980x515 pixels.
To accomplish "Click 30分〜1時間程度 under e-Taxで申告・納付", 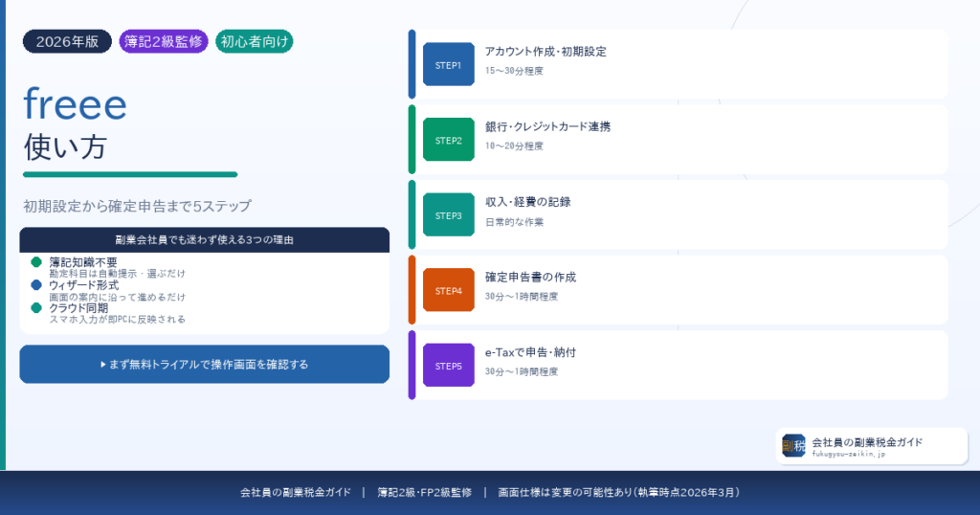I will pos(522,371).
